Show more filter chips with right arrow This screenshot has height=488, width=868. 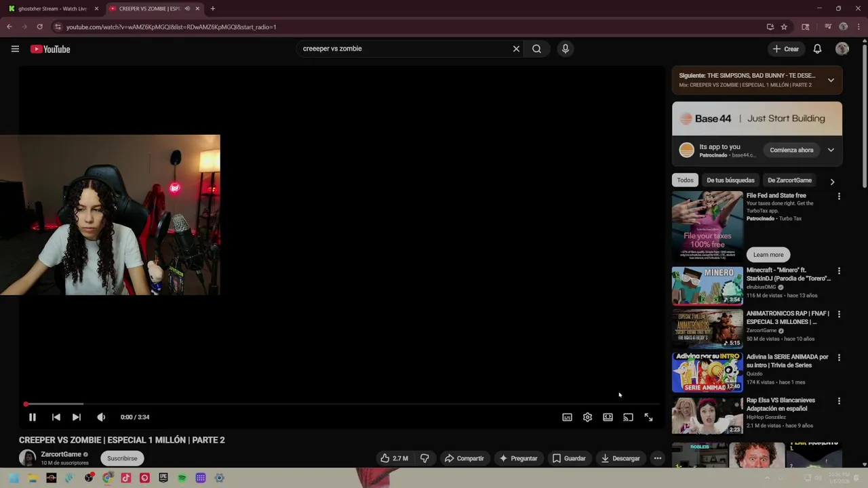tap(832, 182)
